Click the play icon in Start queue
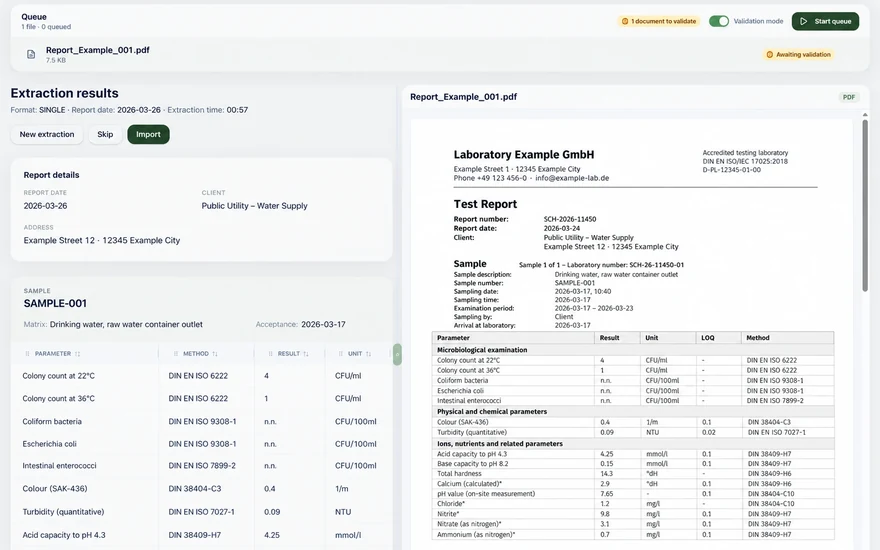The image size is (880, 550). click(x=804, y=21)
